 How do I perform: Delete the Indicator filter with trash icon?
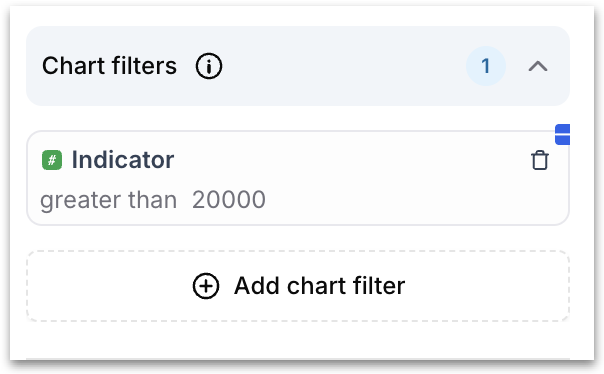tap(540, 160)
